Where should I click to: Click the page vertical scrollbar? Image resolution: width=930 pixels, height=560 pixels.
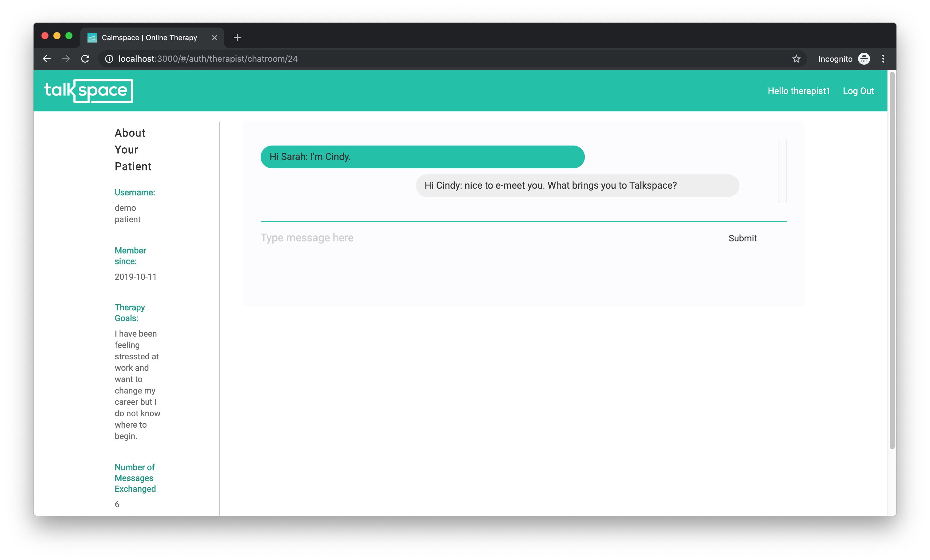coord(892,260)
